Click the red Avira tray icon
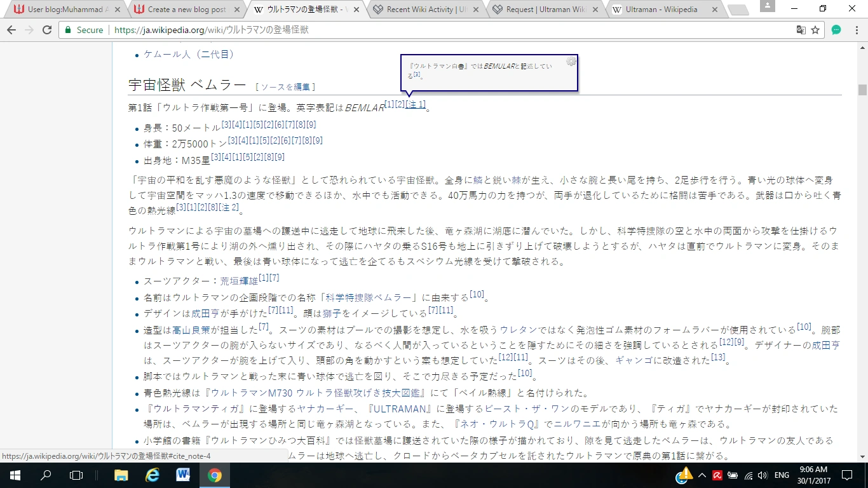The height and width of the screenshot is (488, 868). point(717,475)
